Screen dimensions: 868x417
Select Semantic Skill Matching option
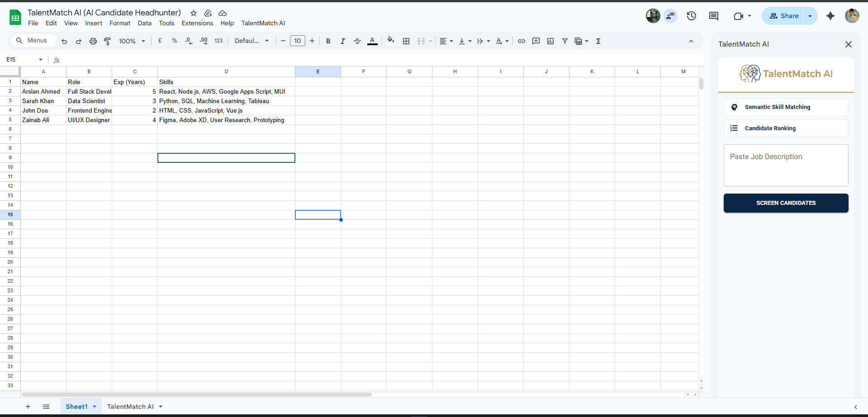tap(786, 107)
